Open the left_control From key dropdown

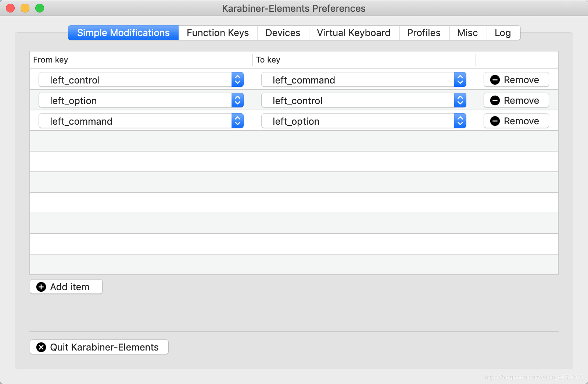141,80
